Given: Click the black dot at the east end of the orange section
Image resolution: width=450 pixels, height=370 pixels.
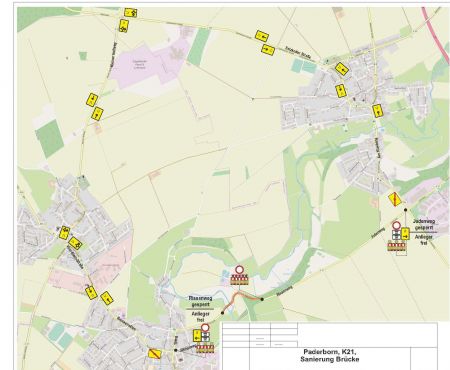Looking at the screenshot, I should [x=262, y=299].
